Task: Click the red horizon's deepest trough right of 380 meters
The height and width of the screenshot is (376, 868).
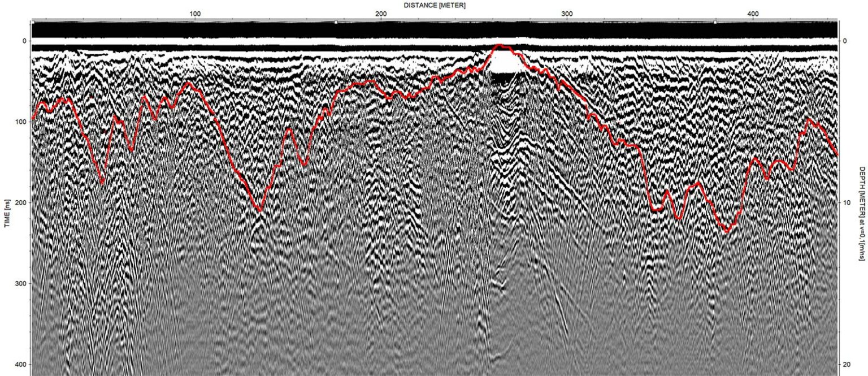Action: click(x=727, y=231)
